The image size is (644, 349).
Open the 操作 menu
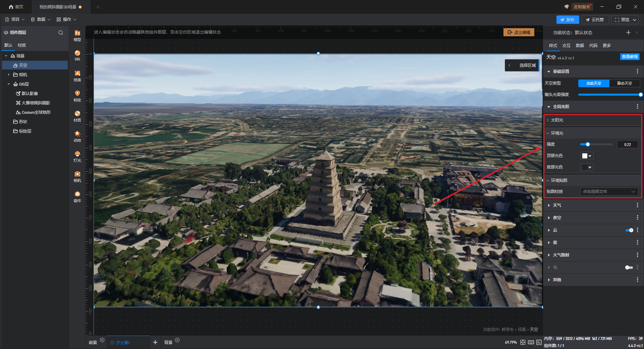(66, 19)
